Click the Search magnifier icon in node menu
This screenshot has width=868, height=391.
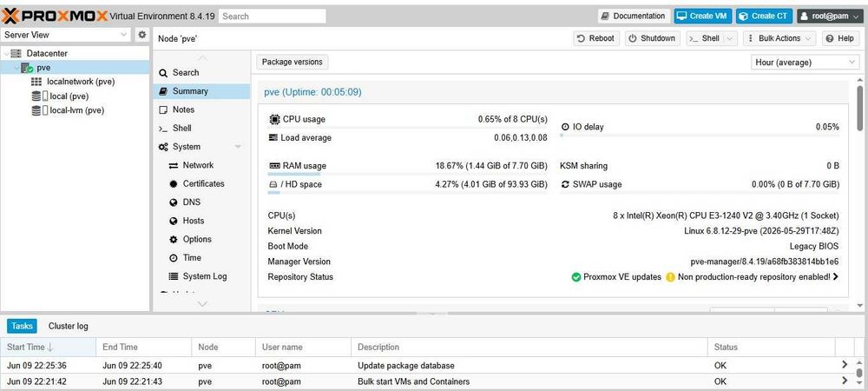coord(163,73)
